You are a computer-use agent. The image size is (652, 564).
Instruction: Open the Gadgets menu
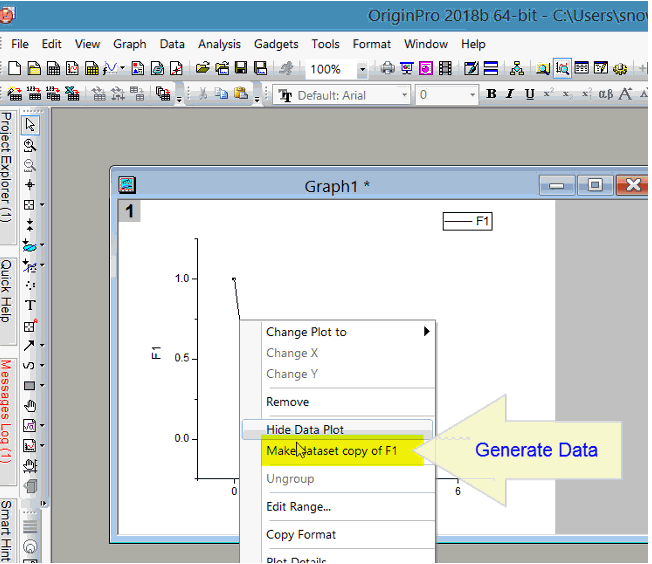pyautogui.click(x=276, y=44)
